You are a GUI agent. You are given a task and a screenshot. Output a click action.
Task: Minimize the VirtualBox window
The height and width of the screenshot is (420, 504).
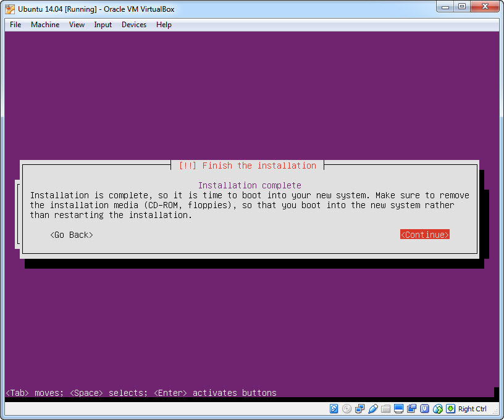[x=445, y=7]
